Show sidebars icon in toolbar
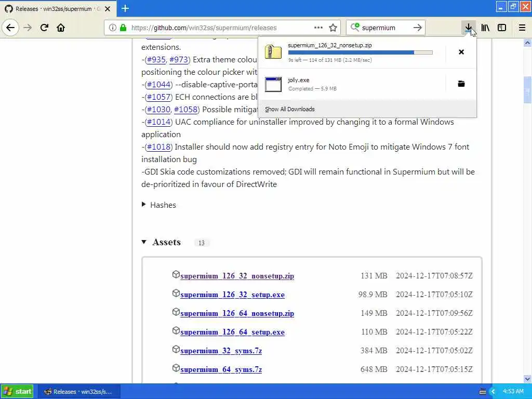This screenshot has width=532, height=399. pos(502,28)
